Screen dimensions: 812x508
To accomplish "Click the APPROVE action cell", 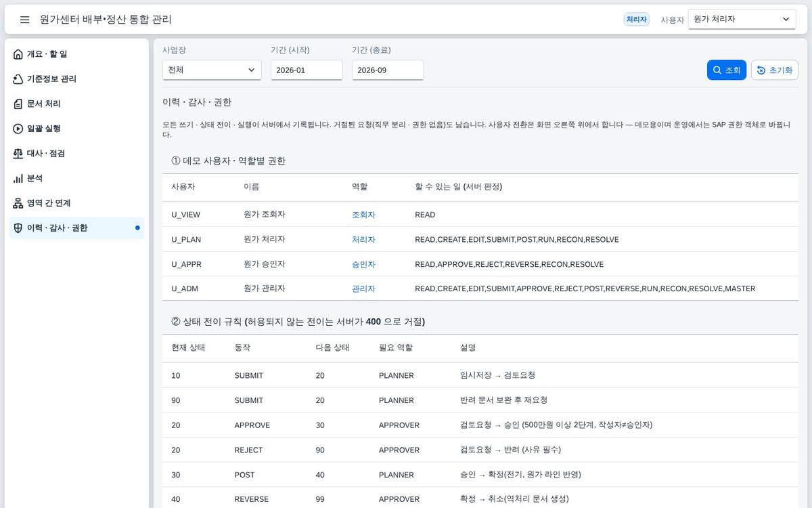I will (x=252, y=425).
